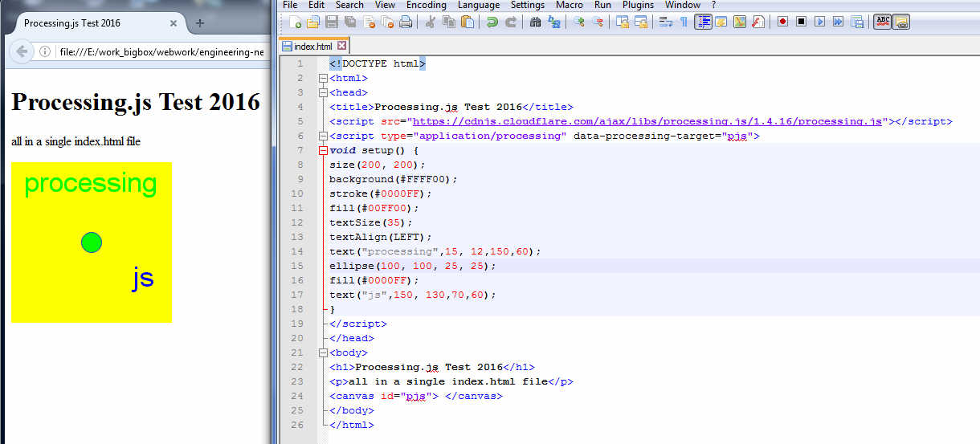Collapse the html tag fold marker
Viewport: 980px width, 444px height.
click(323, 79)
